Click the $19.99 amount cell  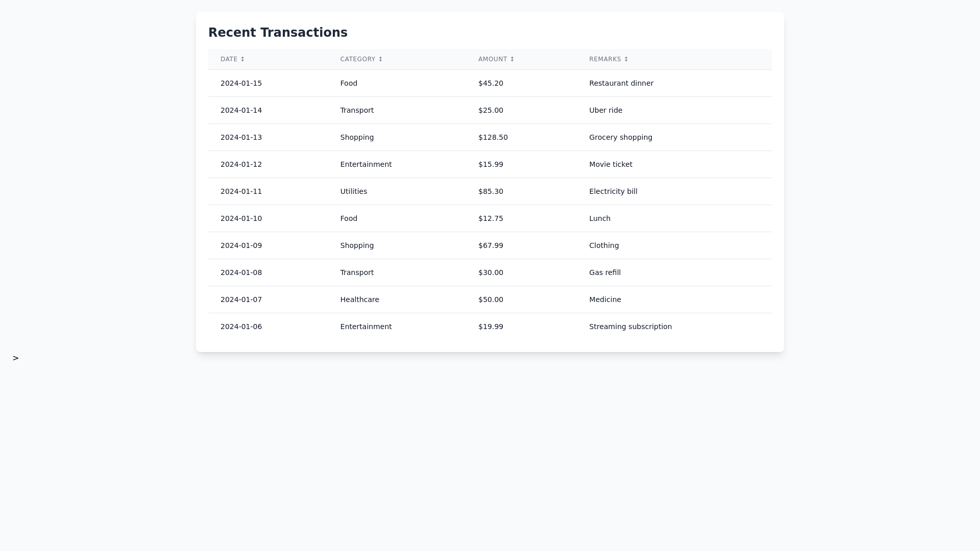pos(491,327)
